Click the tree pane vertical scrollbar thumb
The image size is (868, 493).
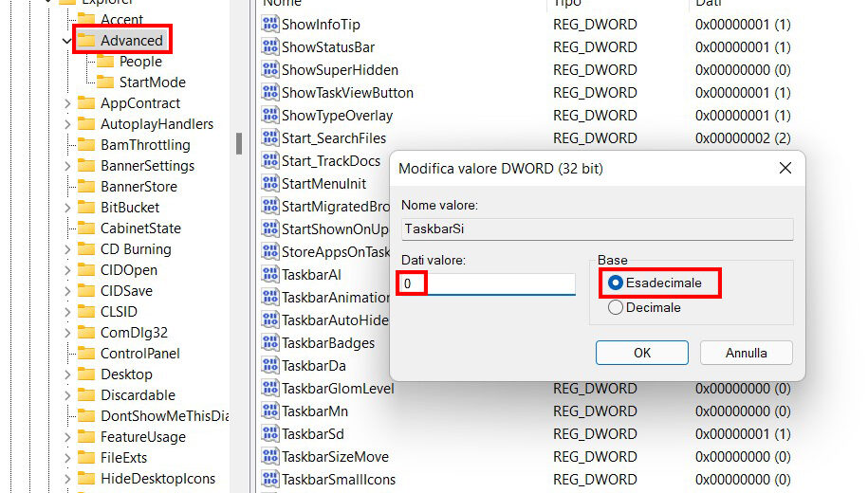239,144
